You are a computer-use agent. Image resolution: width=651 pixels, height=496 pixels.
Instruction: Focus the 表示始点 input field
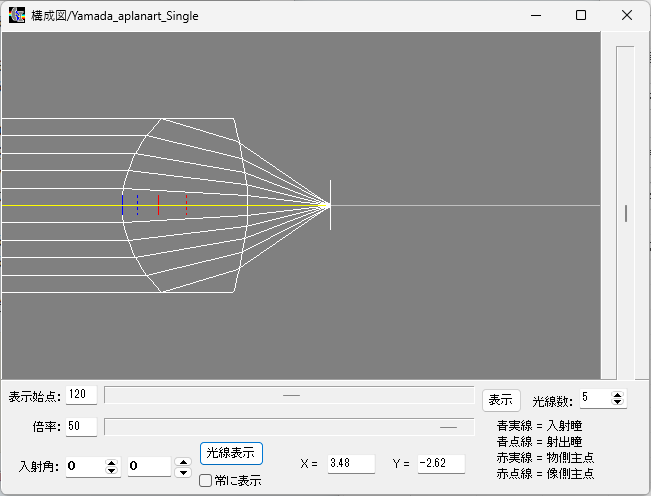coord(81,395)
